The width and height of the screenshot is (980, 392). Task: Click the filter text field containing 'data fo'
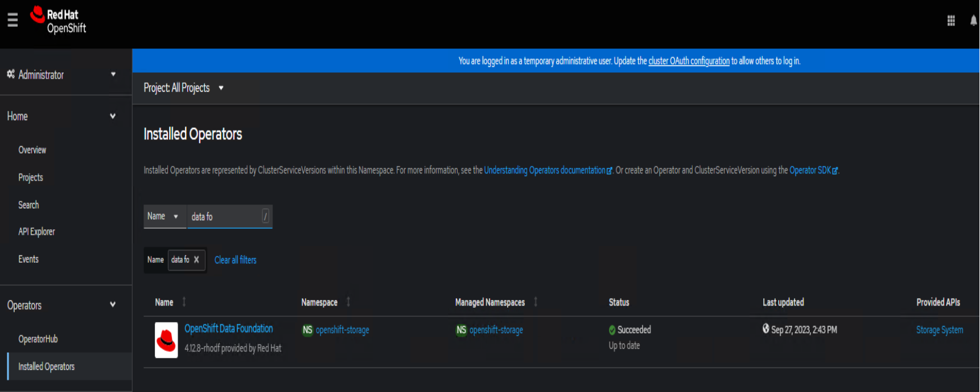point(230,217)
